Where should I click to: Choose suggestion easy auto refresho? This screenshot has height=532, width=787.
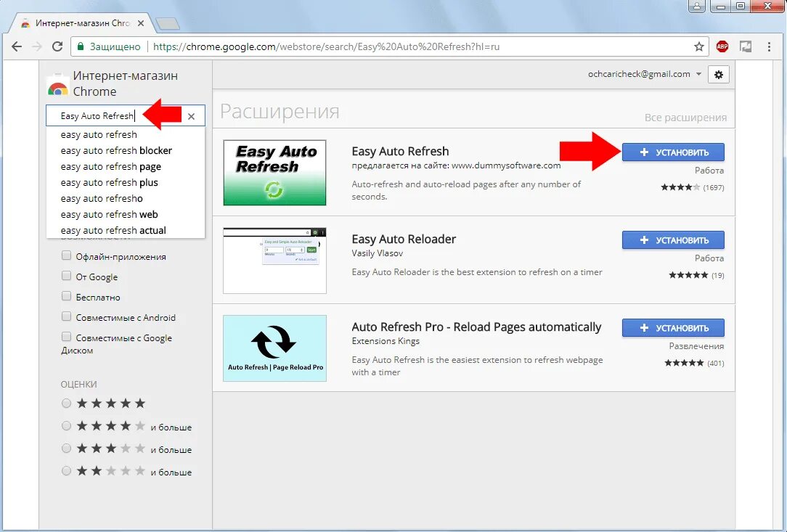click(102, 199)
